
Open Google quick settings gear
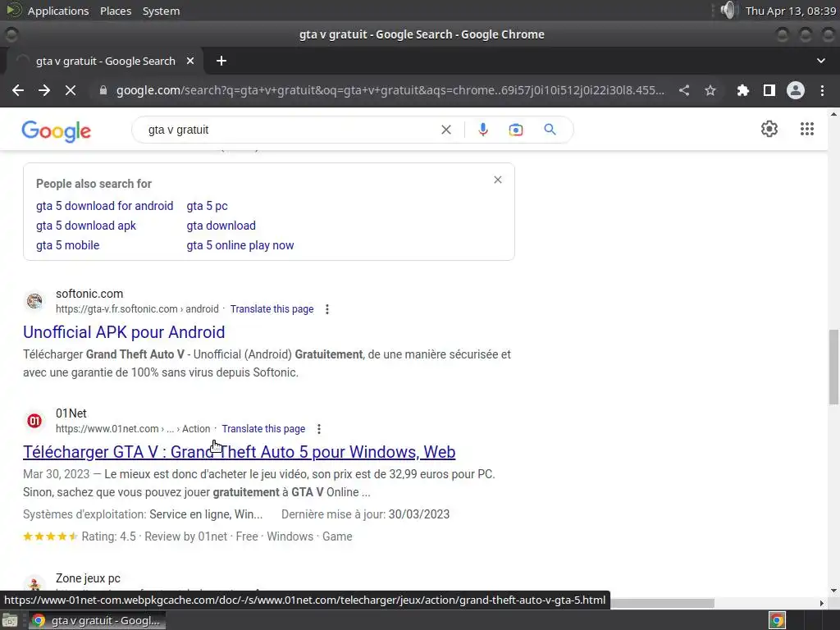(769, 129)
